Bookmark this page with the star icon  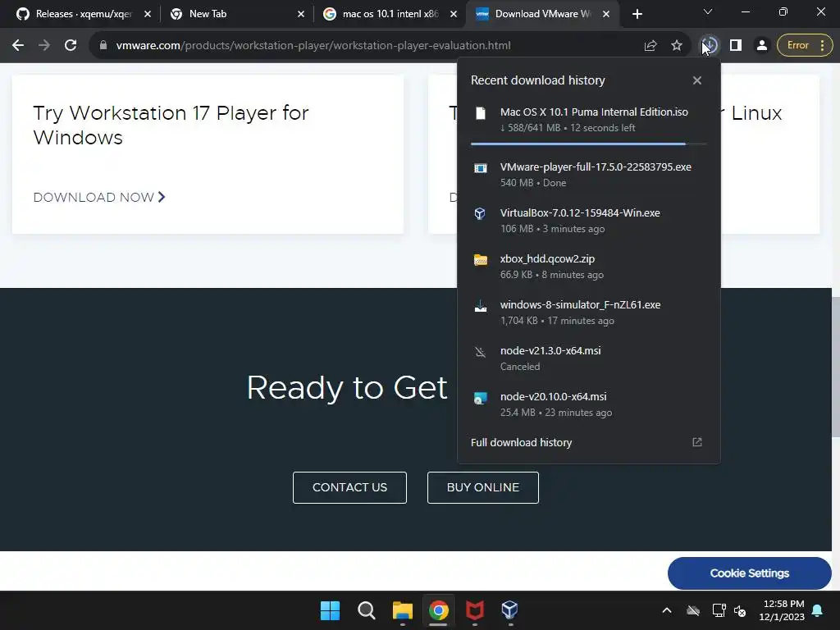pyautogui.click(x=677, y=46)
